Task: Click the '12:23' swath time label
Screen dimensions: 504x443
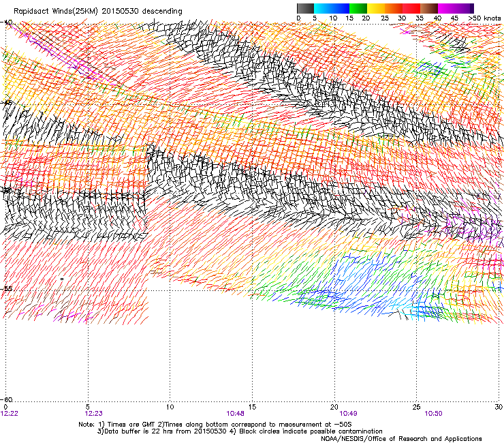Action: [93, 414]
